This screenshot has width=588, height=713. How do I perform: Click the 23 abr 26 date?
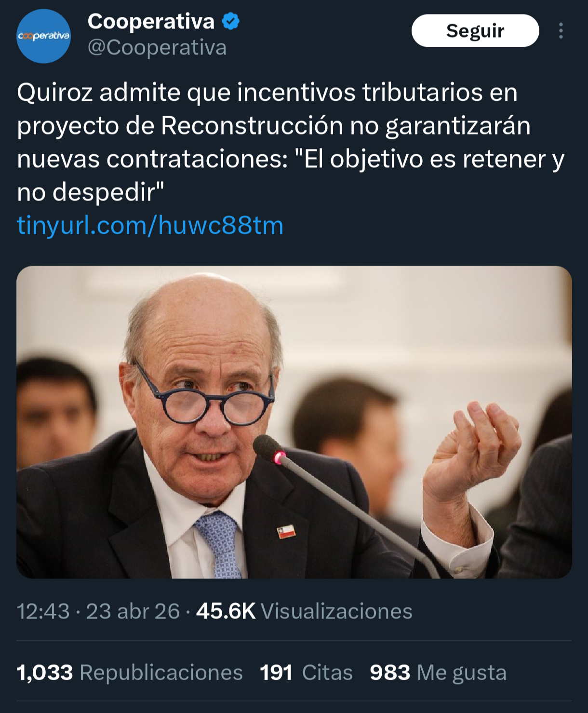(x=133, y=611)
